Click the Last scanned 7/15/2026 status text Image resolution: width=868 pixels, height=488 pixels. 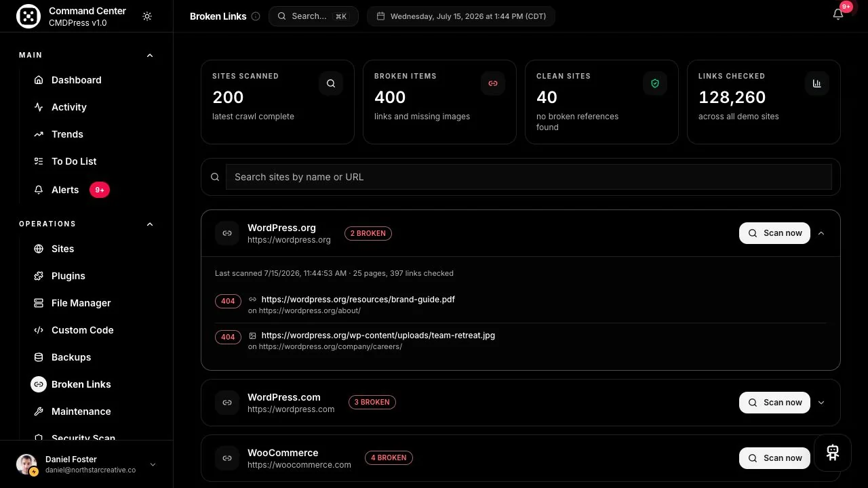tap(334, 273)
